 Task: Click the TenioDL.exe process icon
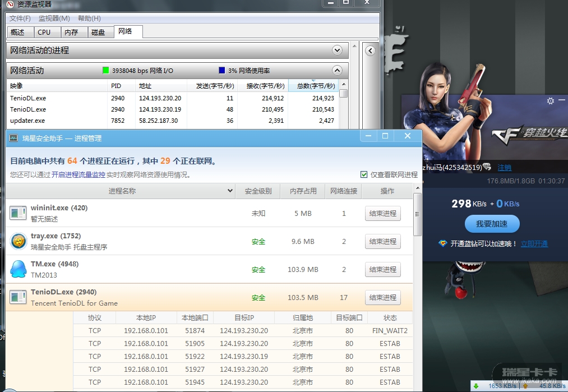(19, 297)
